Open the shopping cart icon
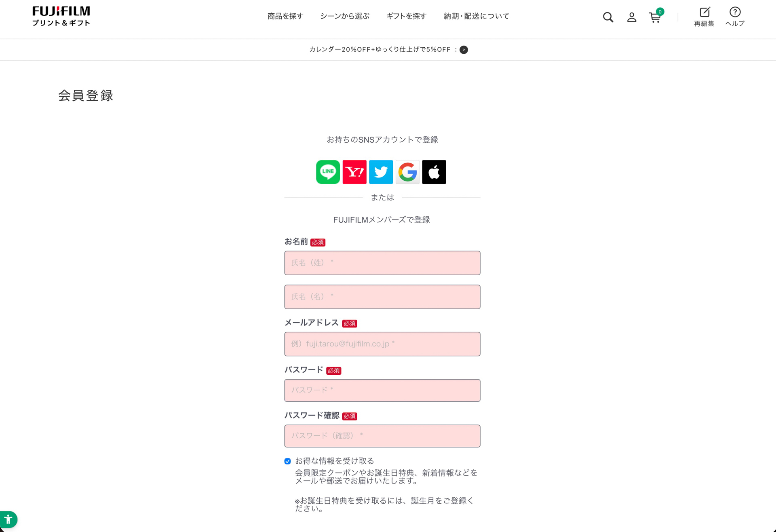The height and width of the screenshot is (532, 776). [x=655, y=17]
